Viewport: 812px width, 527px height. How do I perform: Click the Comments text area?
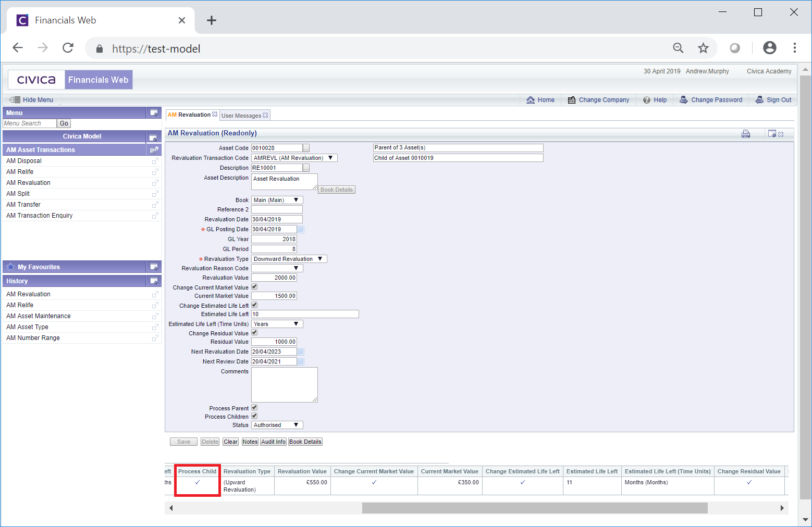pos(285,385)
